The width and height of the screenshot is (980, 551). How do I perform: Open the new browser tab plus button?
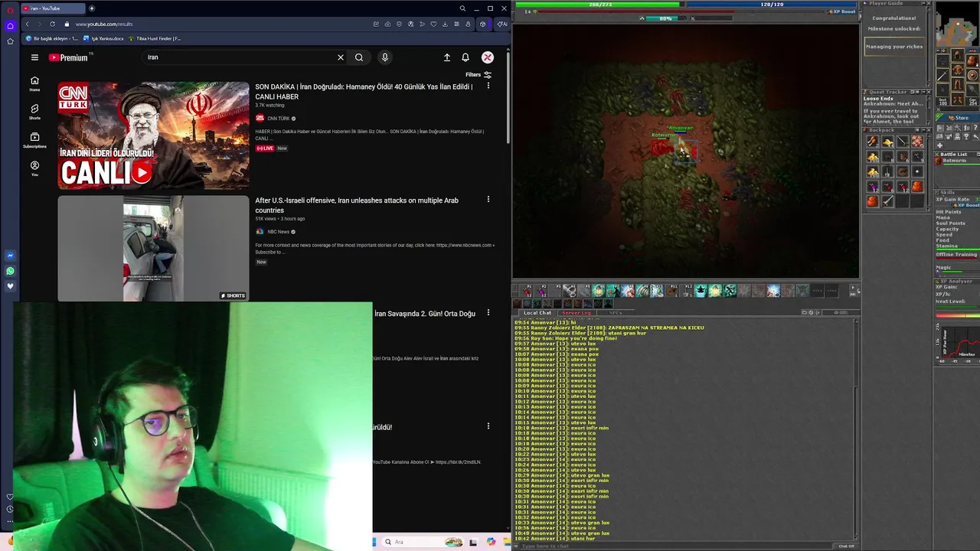[x=92, y=8]
